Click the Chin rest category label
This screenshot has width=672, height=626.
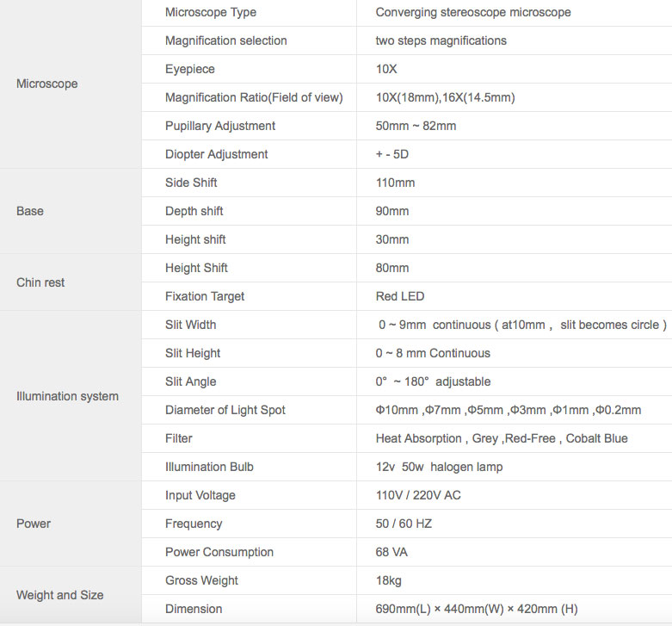coord(40,282)
